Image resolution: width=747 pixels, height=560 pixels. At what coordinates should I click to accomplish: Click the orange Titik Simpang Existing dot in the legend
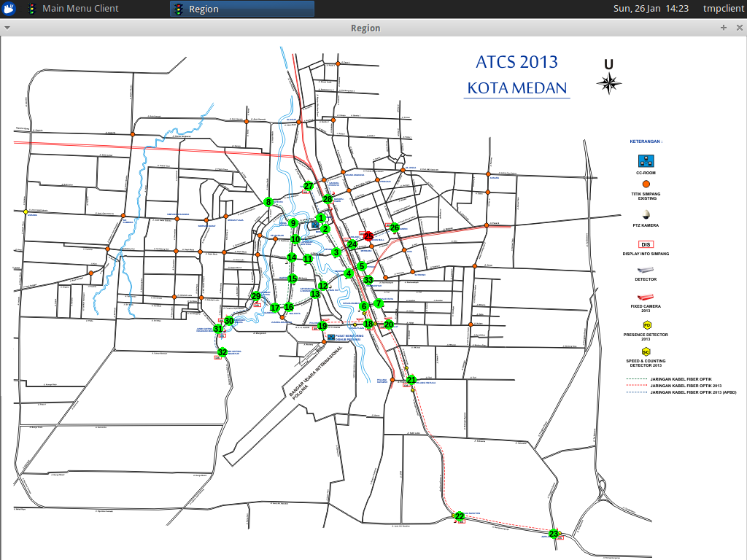645,183
